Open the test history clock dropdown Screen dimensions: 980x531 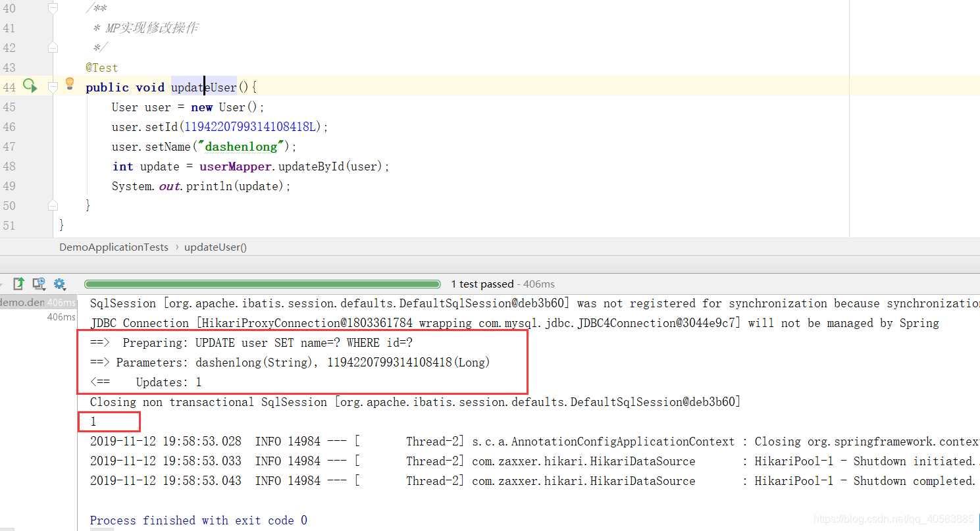point(39,284)
